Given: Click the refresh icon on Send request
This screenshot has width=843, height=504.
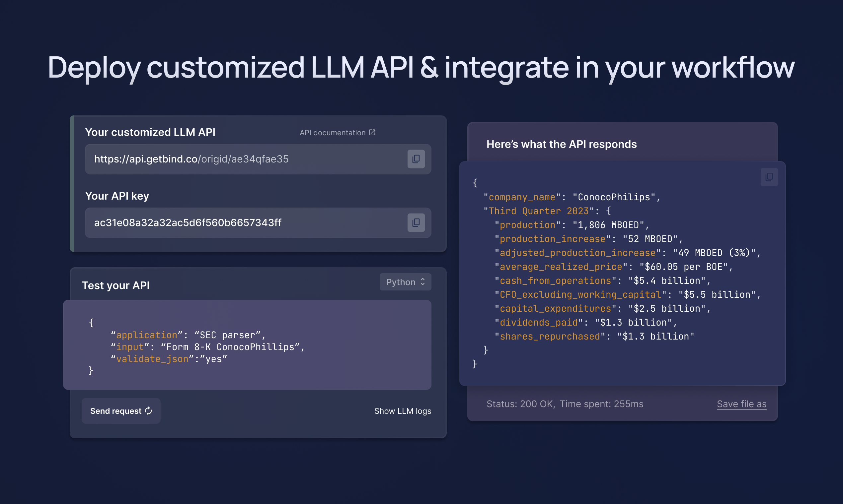Looking at the screenshot, I should (x=149, y=411).
